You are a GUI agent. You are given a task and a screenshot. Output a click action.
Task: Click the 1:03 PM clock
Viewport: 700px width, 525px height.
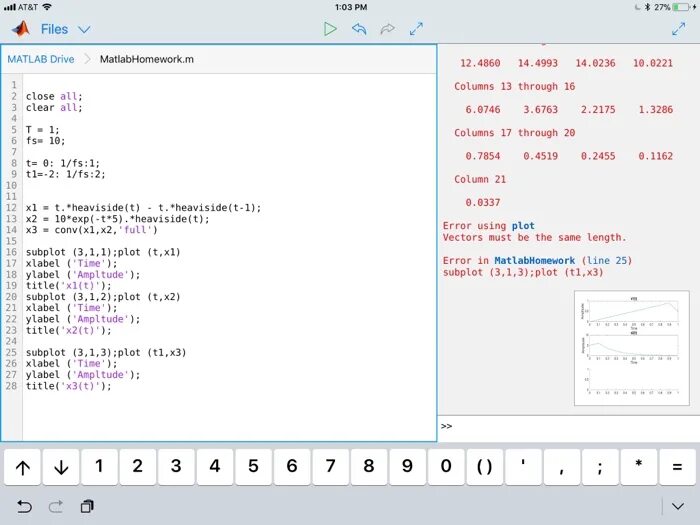tap(351, 7)
